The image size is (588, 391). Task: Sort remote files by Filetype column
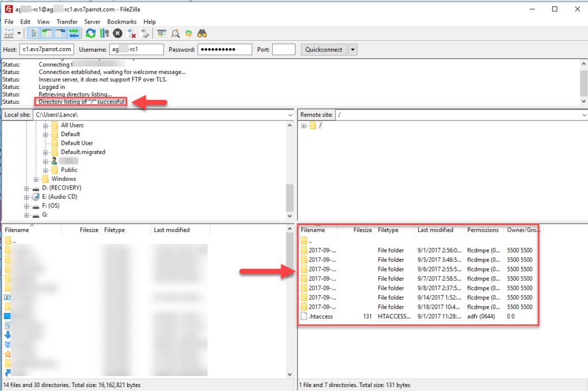pos(394,230)
